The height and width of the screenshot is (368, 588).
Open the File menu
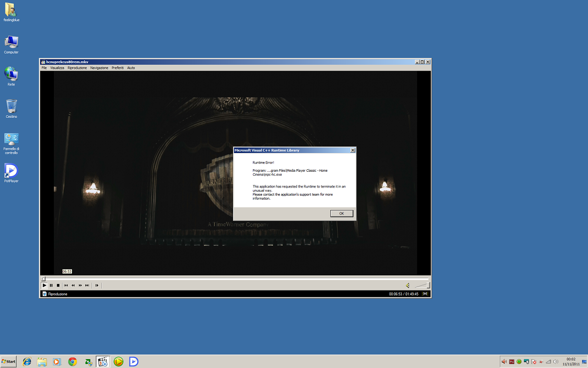point(44,68)
